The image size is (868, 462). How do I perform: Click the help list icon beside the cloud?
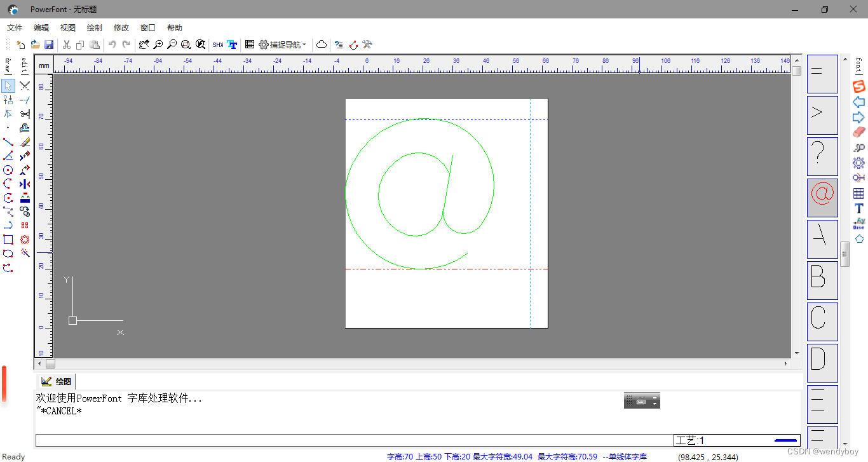[339, 44]
